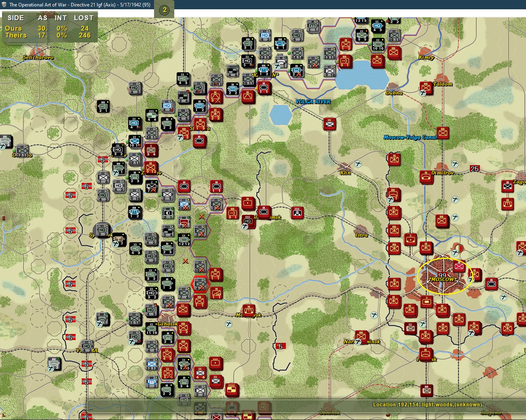Select black German counter 4 1 with blue arrow symbol

coord(281,44)
